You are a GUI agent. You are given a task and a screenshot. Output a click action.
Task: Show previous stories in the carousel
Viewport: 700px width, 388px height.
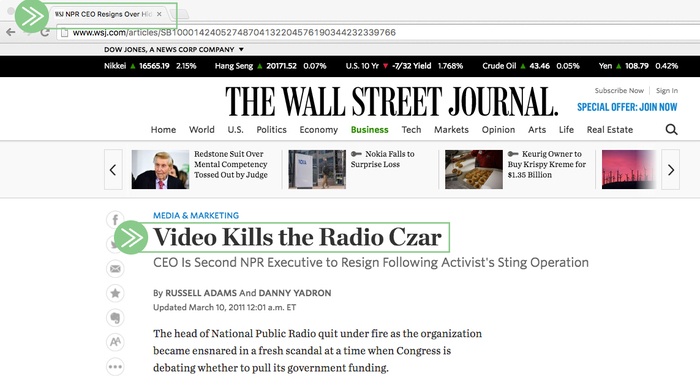[113, 170]
